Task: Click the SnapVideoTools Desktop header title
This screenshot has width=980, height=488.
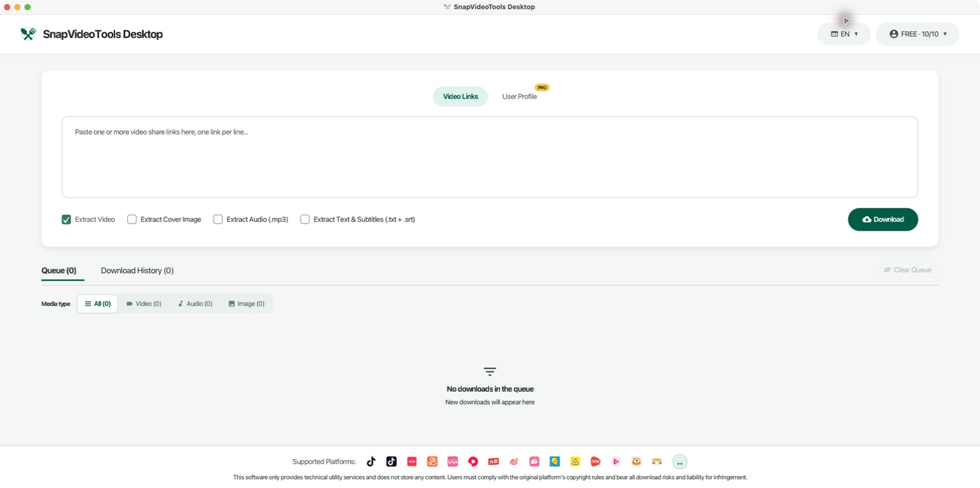Action: 102,34
